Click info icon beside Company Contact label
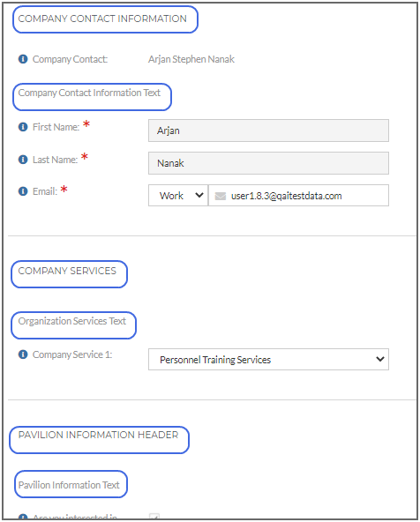Viewport: 420px width, 522px height. point(23,59)
